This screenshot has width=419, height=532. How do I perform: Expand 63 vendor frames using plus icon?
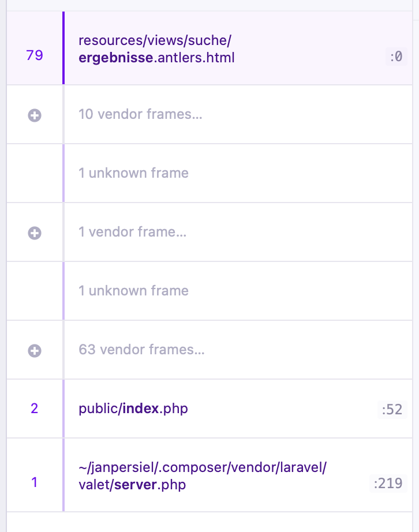point(35,351)
